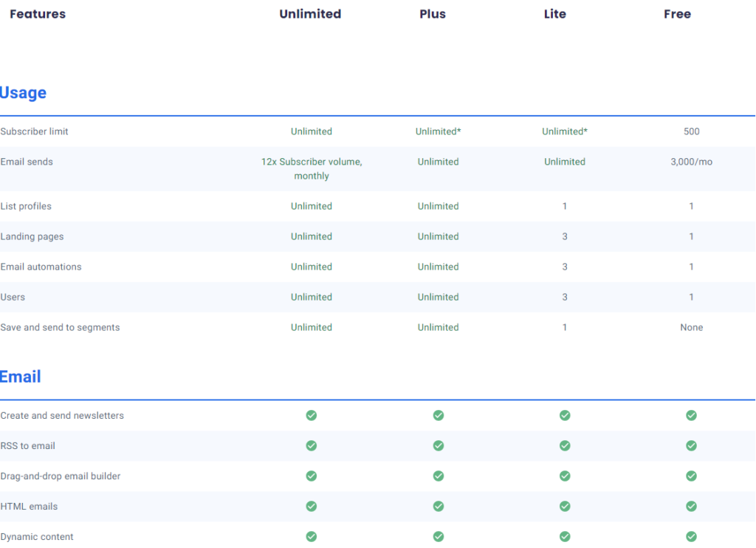756x548 pixels.
Task: Click the Lite checkmark for Drag-and-drop email builder
Action: click(565, 476)
